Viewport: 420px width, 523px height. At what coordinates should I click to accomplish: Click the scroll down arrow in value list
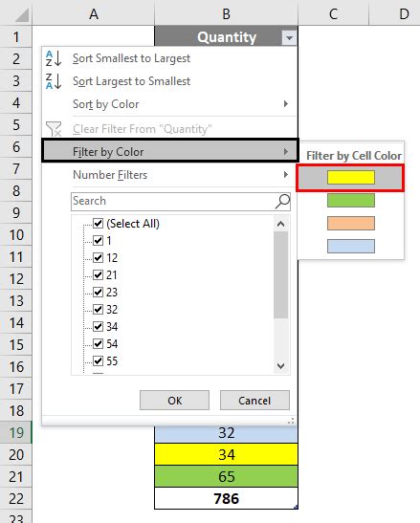coord(280,366)
